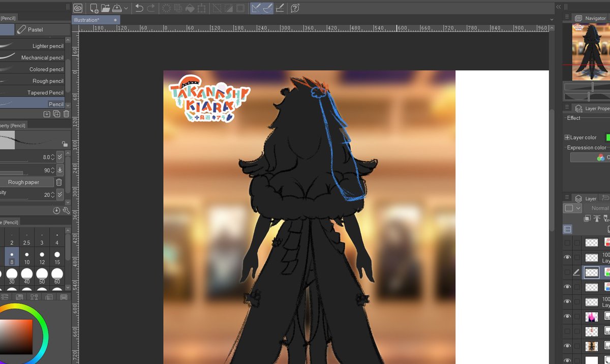Viewport: 610px width, 364px height.
Task: Select the Colored pencil sub tool
Action: pyautogui.click(x=33, y=69)
